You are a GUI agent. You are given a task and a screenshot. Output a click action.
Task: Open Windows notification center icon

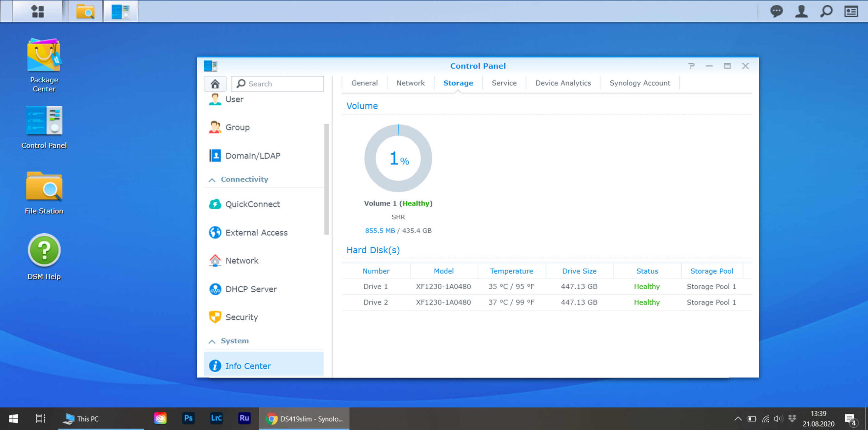tap(850, 419)
